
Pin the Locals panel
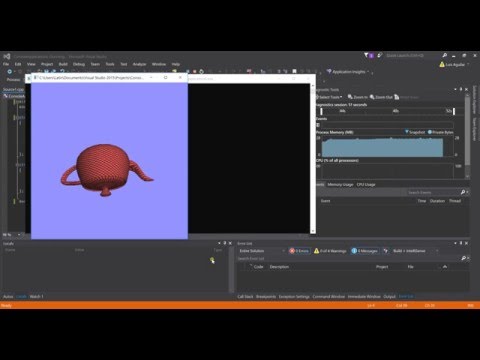point(225,243)
